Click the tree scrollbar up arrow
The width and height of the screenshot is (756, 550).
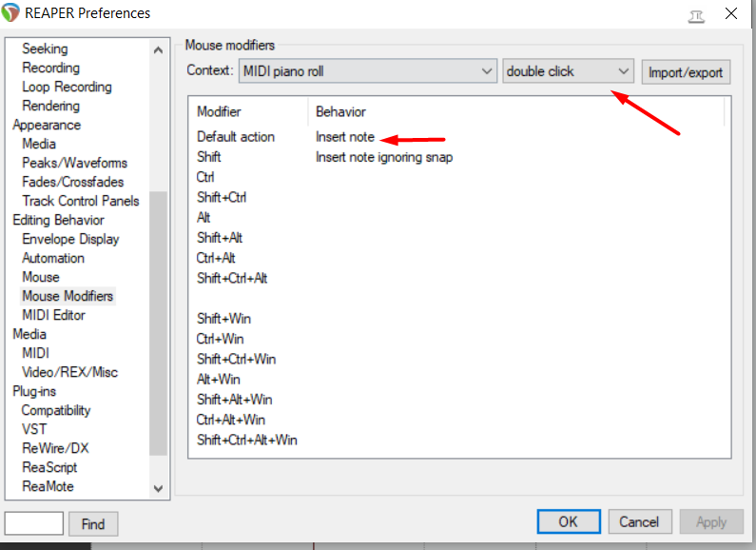(x=158, y=49)
